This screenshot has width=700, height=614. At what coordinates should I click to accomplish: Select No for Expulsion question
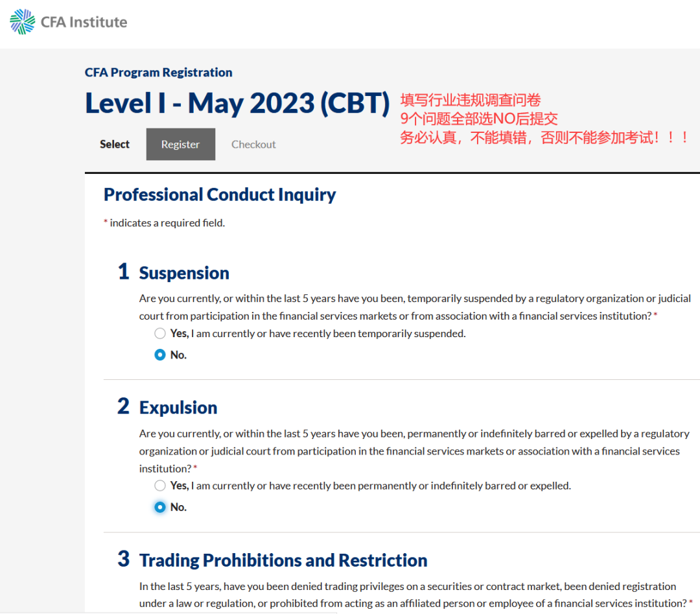tap(160, 507)
